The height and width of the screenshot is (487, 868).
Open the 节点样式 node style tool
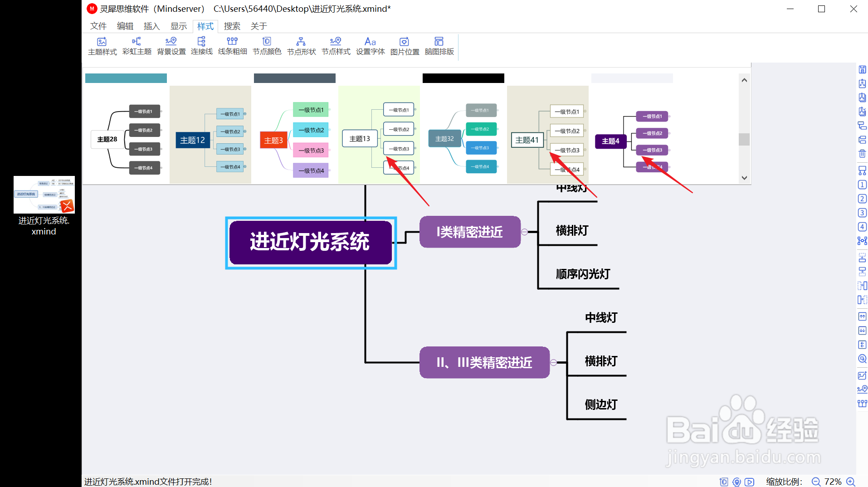[x=336, y=46]
